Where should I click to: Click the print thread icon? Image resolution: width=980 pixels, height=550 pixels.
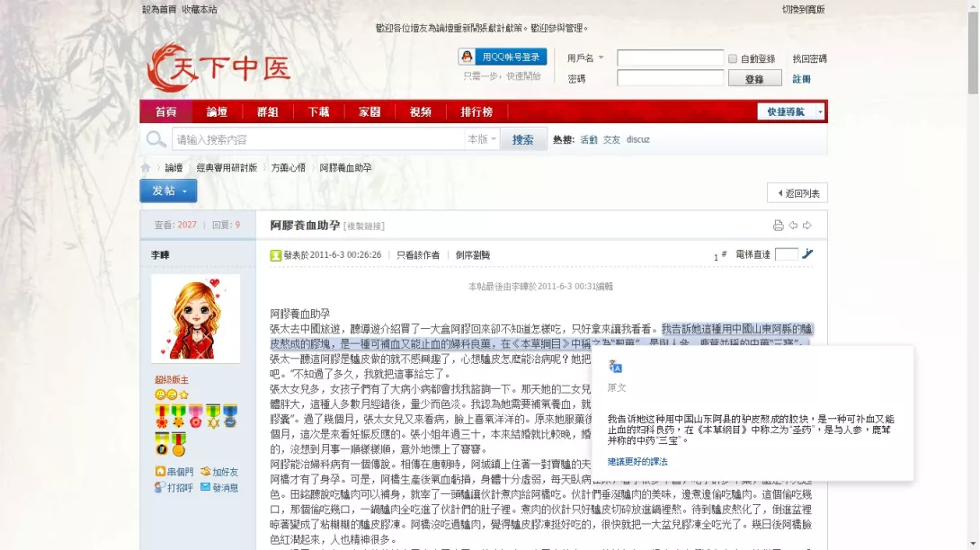(x=778, y=225)
